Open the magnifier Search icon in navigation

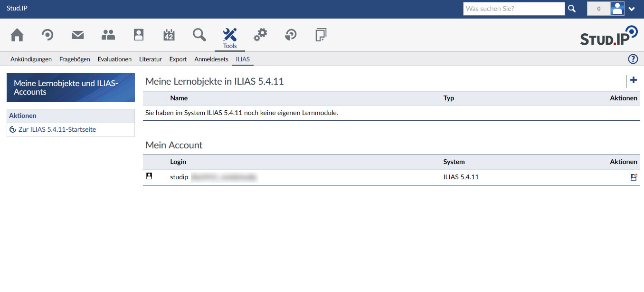(199, 35)
